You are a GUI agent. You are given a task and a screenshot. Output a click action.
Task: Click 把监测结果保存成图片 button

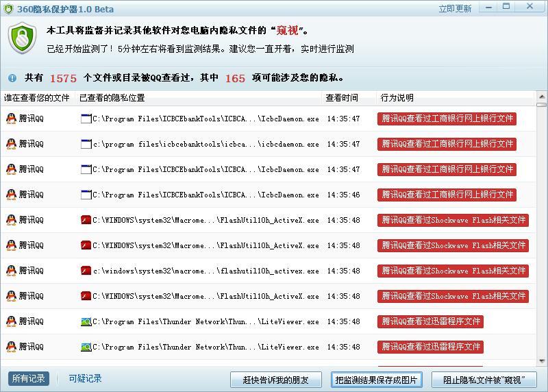click(x=376, y=380)
